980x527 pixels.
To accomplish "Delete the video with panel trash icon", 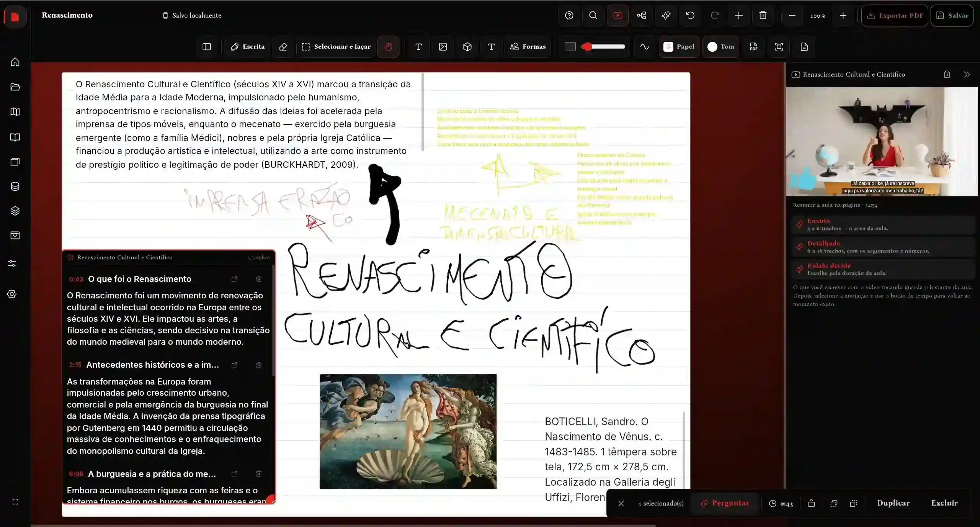I will coord(947,74).
